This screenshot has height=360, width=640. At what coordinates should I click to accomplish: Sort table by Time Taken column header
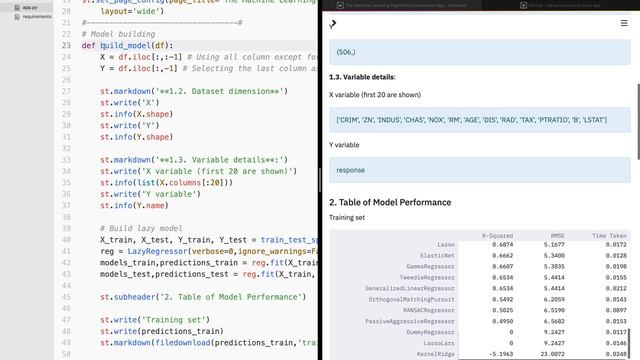click(x=609, y=236)
